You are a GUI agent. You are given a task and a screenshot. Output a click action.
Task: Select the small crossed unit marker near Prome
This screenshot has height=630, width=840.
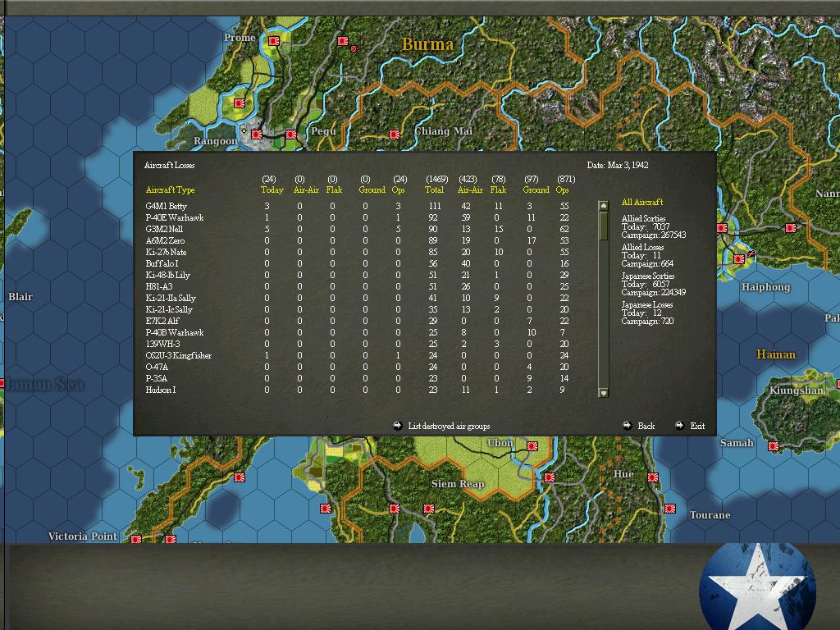click(x=354, y=48)
